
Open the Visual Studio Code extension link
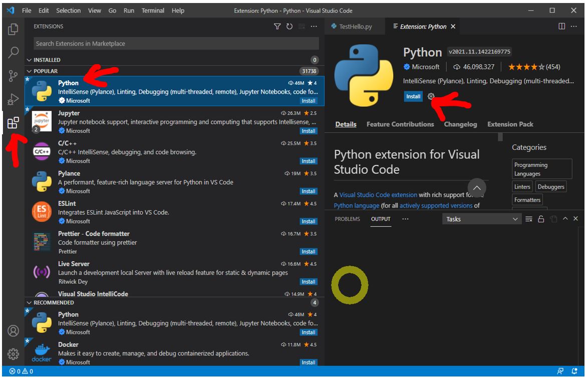coord(378,195)
